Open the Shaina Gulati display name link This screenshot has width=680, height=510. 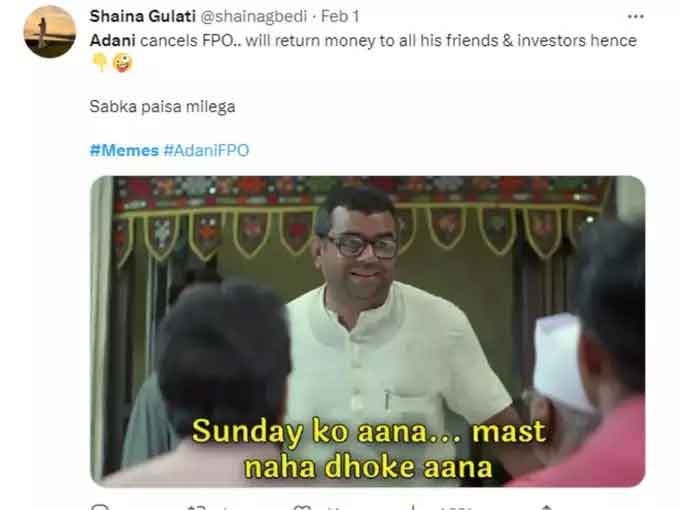click(143, 16)
